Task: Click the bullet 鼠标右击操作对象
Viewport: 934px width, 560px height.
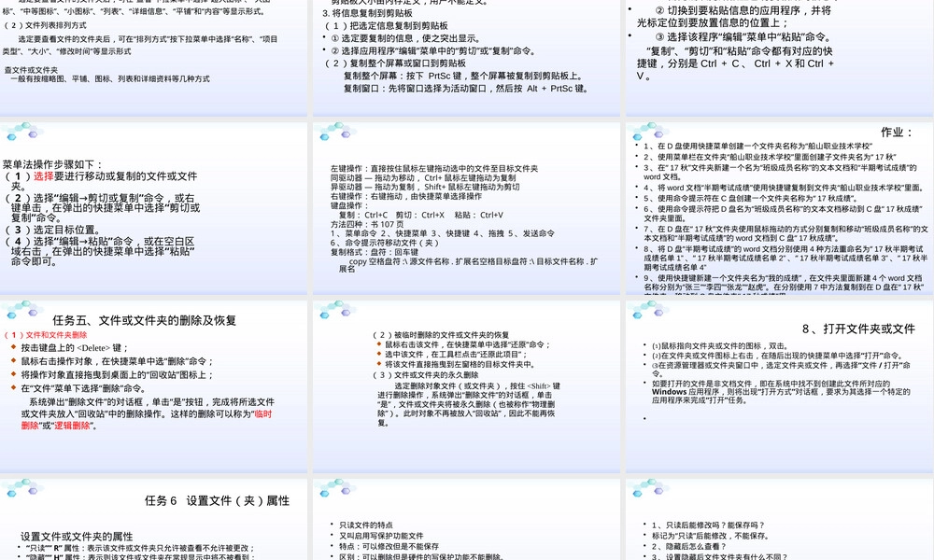Action: click(x=118, y=361)
